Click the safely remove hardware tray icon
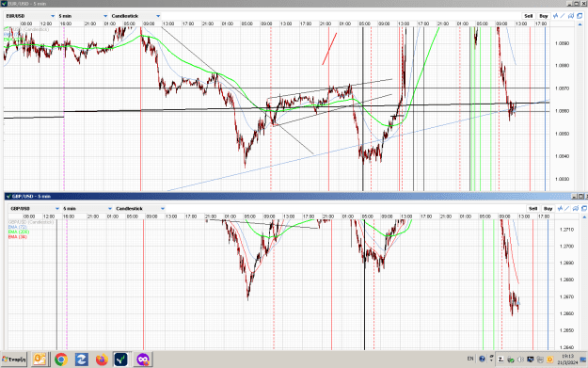 pyautogui.click(x=510, y=360)
